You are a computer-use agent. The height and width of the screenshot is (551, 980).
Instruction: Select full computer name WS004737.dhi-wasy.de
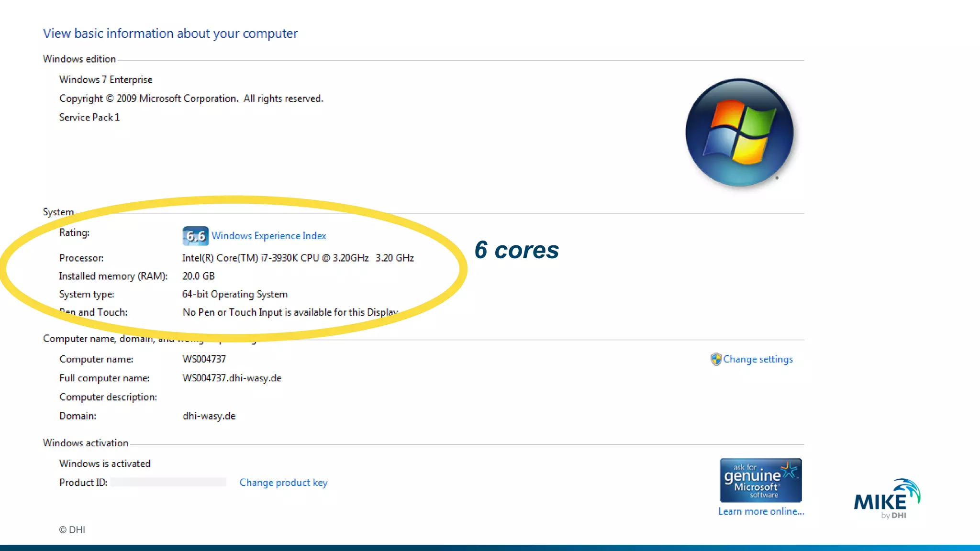(x=232, y=378)
